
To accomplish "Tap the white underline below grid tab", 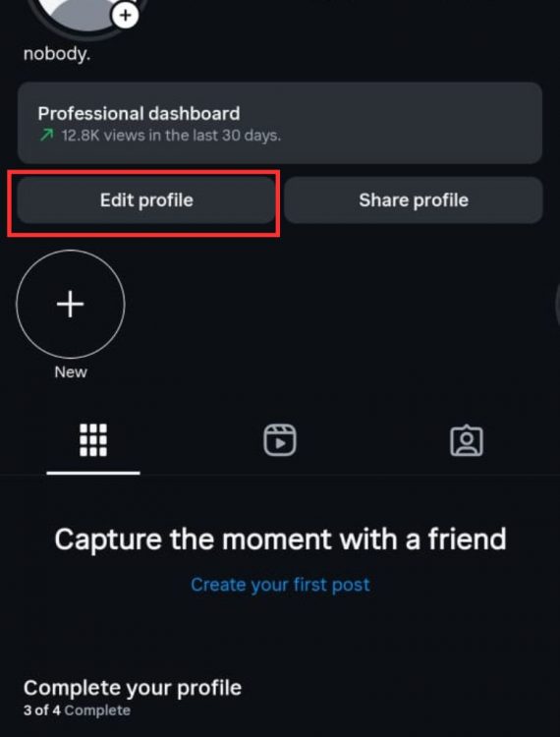I will click(x=93, y=473).
